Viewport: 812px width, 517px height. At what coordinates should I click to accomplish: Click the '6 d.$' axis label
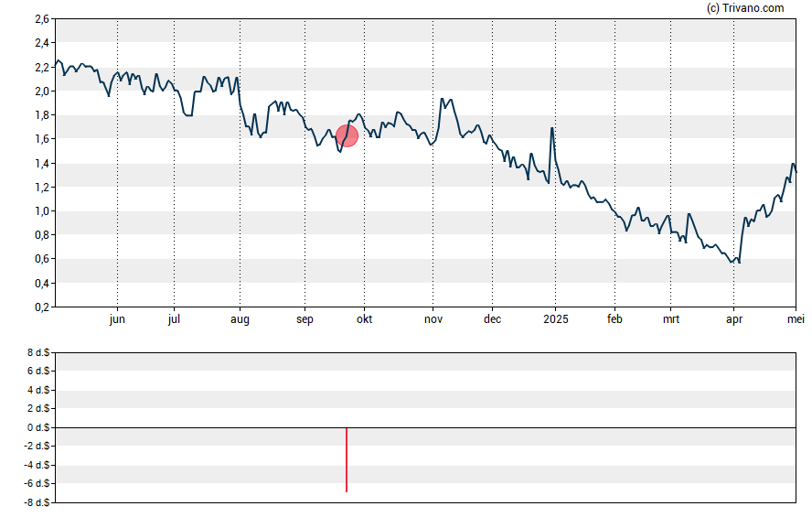38,371
